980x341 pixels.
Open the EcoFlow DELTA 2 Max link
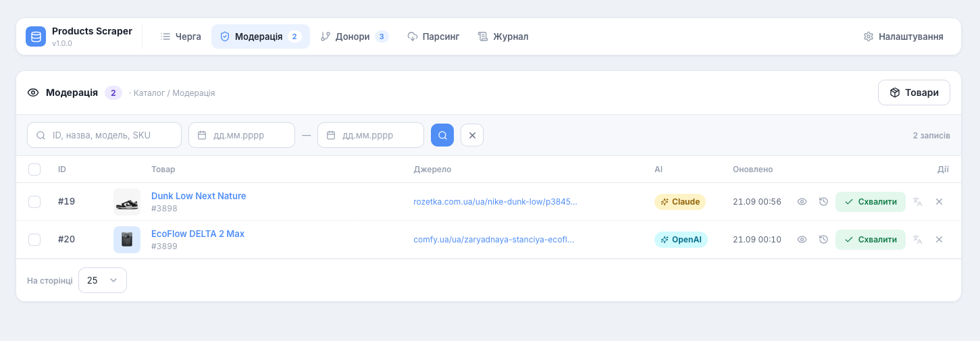(198, 234)
